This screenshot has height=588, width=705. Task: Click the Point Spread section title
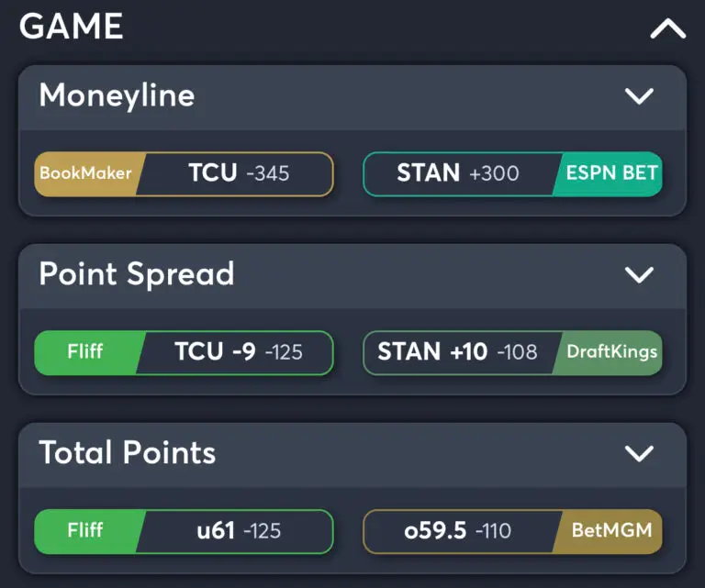137,274
